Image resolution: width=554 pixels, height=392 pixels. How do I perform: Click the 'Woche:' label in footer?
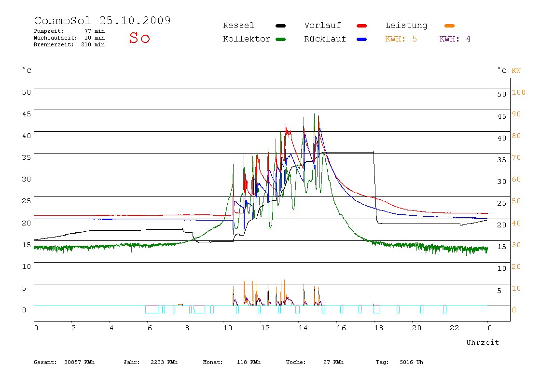click(x=296, y=362)
